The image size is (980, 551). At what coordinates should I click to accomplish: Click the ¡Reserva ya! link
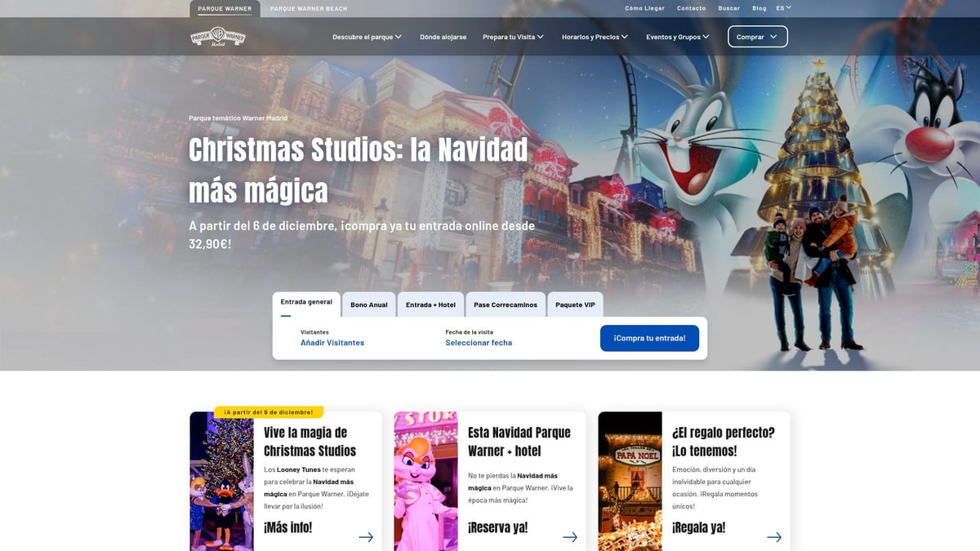(x=497, y=527)
